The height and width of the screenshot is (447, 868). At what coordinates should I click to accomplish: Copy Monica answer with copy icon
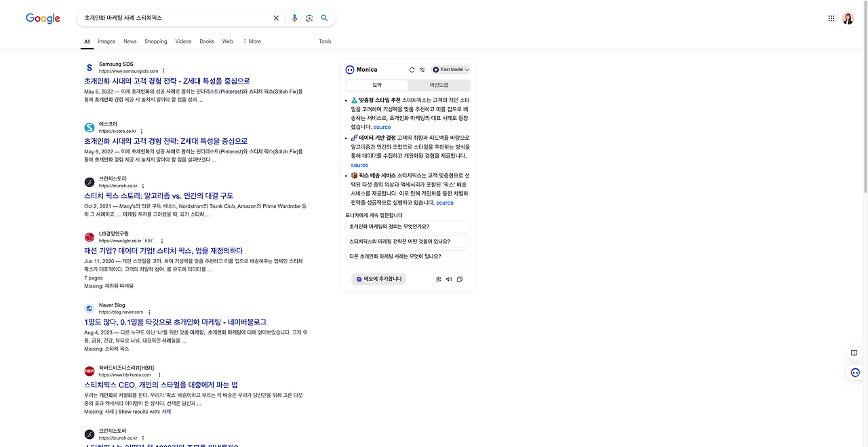(x=460, y=279)
